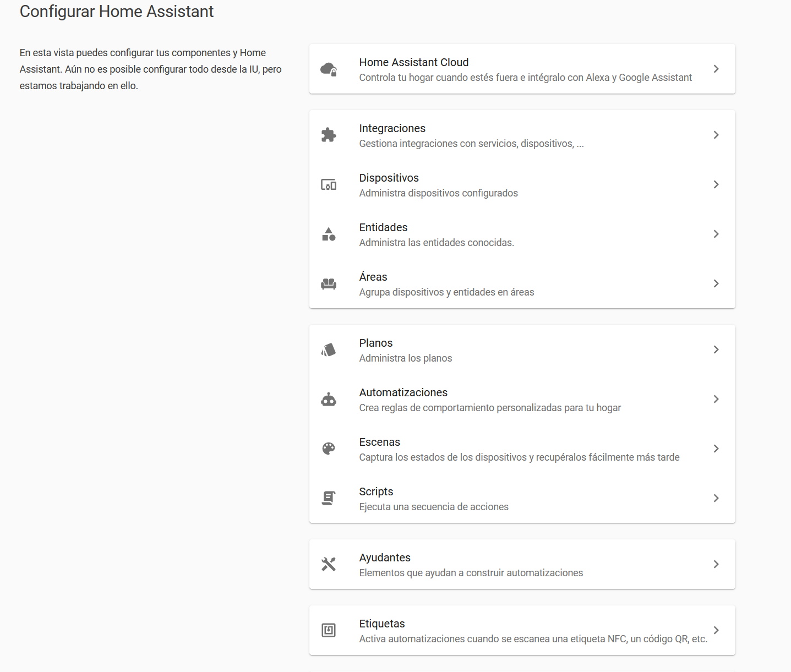This screenshot has height=672, width=791.
Task: Click the Etiquetas NFC tag icon
Action: pyautogui.click(x=329, y=630)
